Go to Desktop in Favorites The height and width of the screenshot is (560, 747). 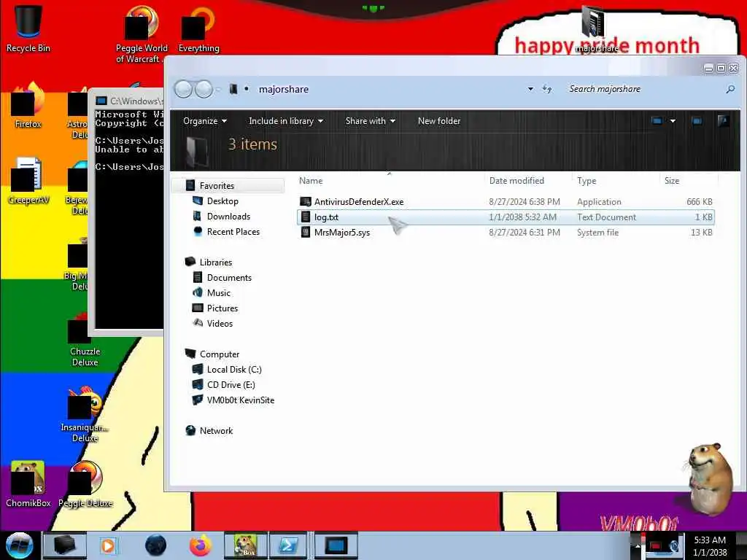click(x=222, y=201)
